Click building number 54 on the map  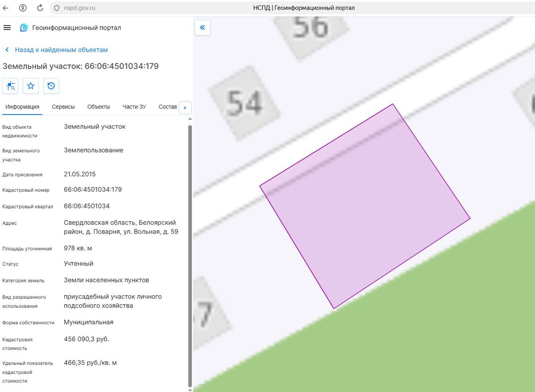point(244,102)
